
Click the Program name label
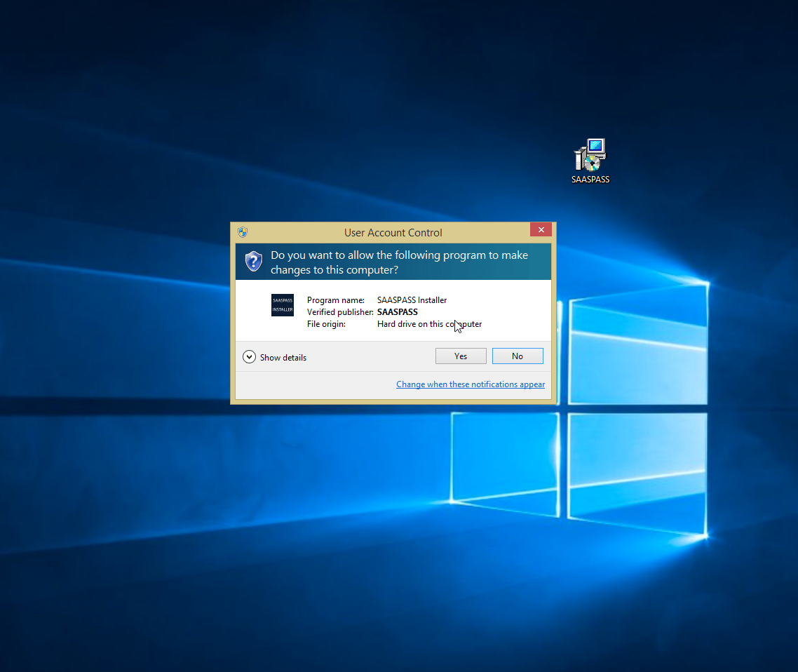[x=335, y=300]
